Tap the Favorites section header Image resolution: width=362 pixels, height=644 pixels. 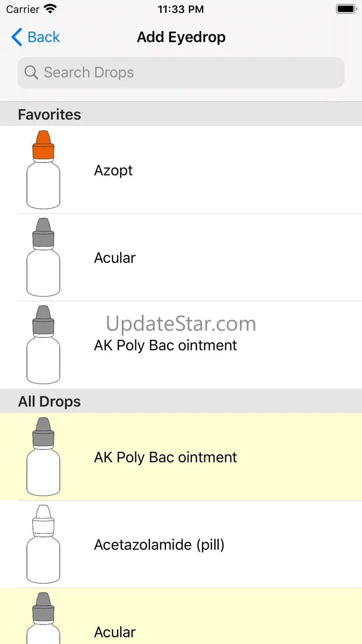tap(181, 114)
